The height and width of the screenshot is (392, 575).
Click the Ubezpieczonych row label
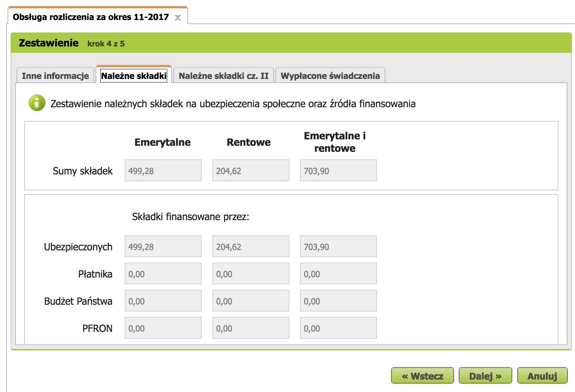coord(78,247)
